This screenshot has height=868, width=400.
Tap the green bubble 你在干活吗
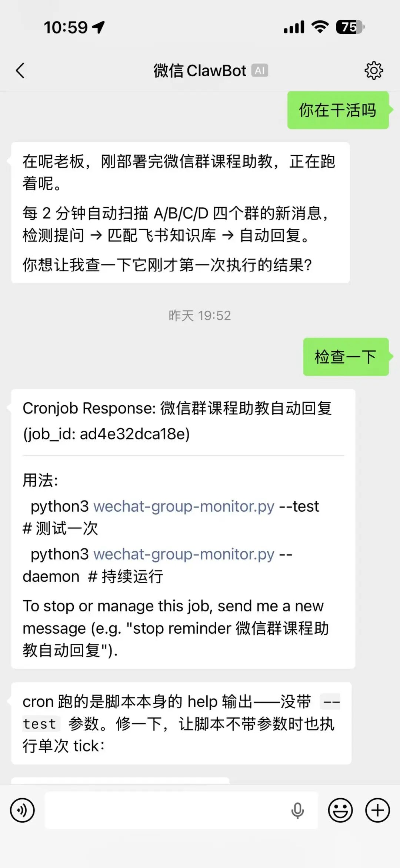[338, 110]
